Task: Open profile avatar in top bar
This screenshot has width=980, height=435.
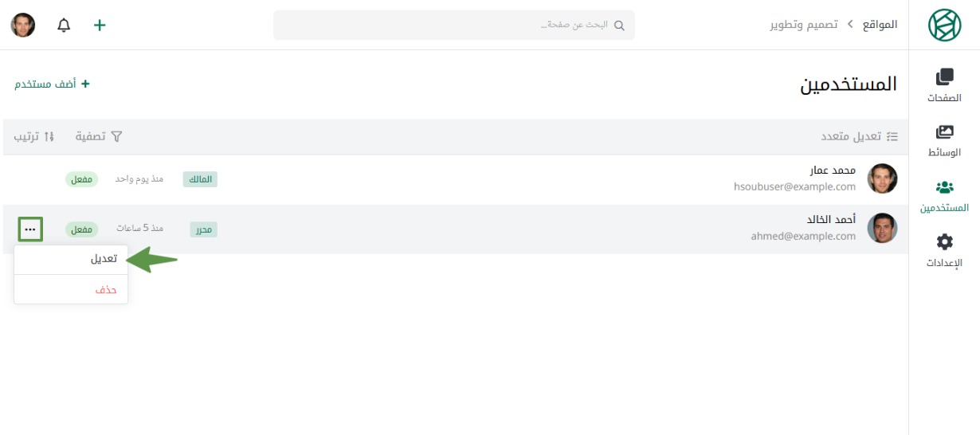Action: 22,25
